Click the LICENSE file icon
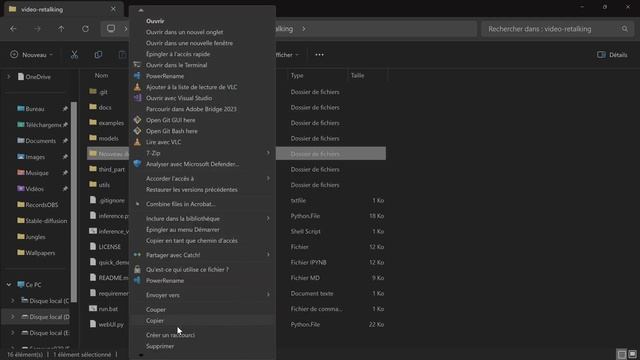 pyautogui.click(x=93, y=247)
